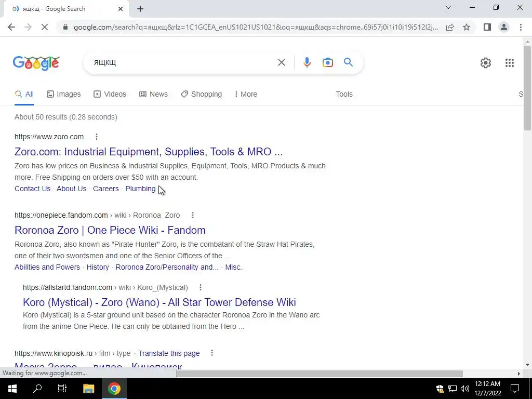Open options for onepiece.fandom.com result
The height and width of the screenshot is (399, 532).
tap(193, 215)
